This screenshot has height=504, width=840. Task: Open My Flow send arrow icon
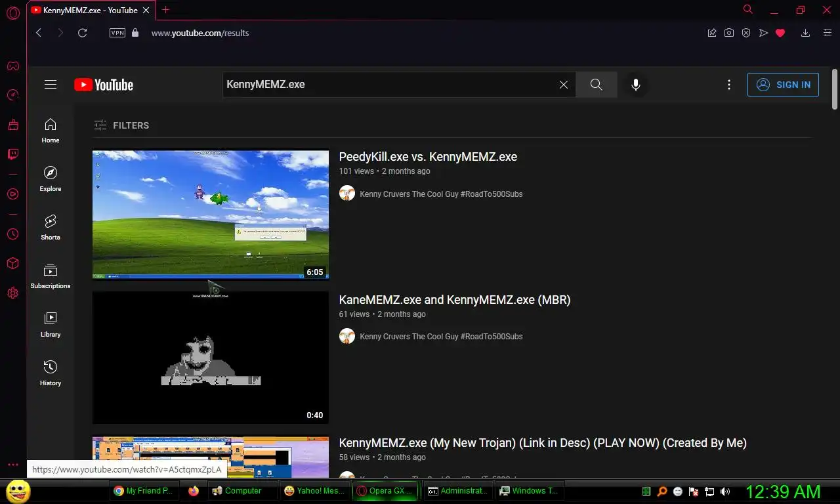click(763, 33)
